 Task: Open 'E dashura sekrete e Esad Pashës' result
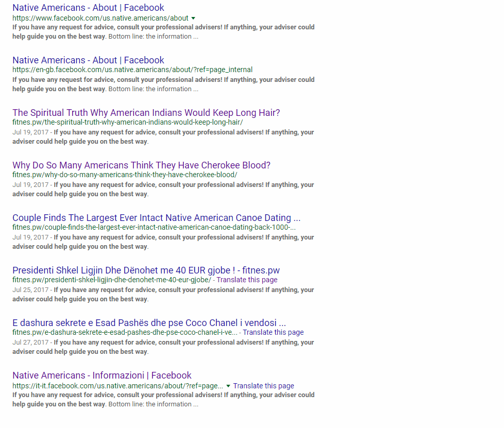(x=149, y=322)
